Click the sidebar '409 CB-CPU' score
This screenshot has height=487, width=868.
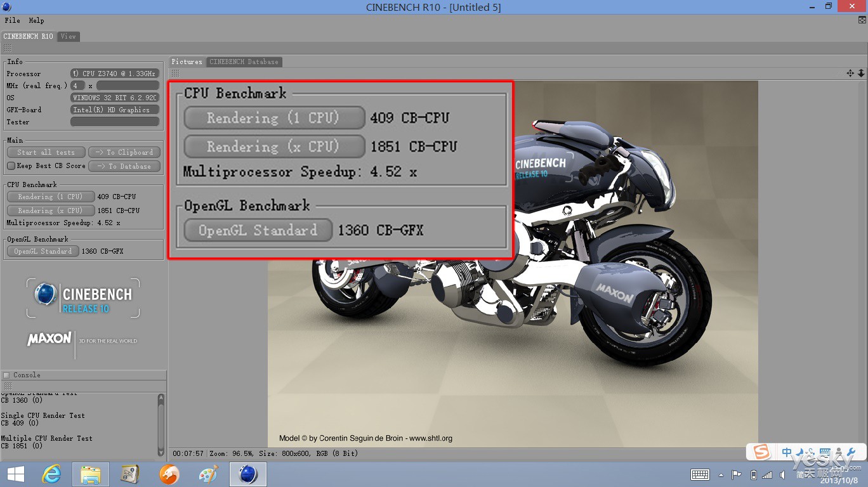tap(117, 197)
